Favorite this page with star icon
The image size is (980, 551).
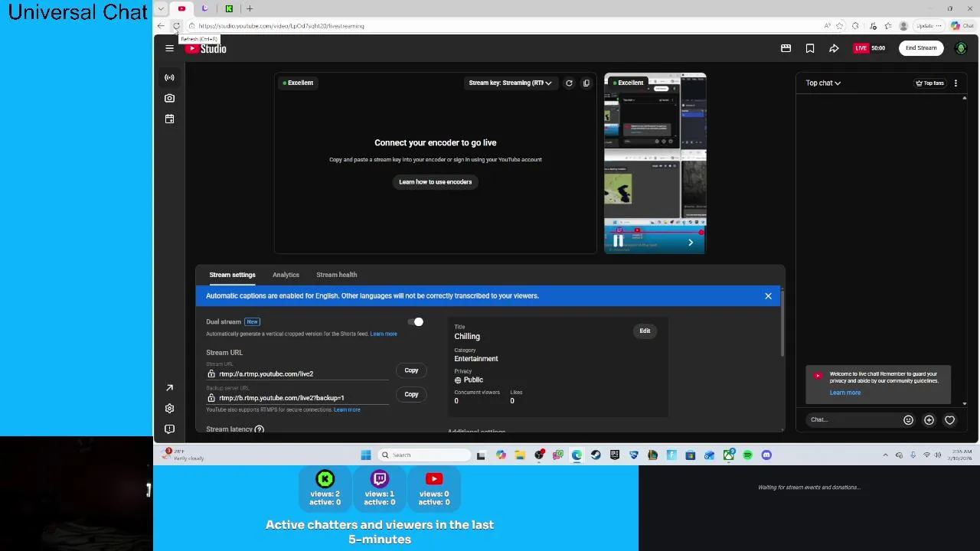click(x=839, y=26)
